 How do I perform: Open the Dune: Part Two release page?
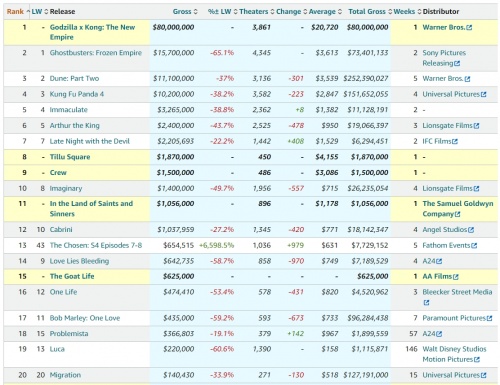pyautogui.click(x=74, y=79)
